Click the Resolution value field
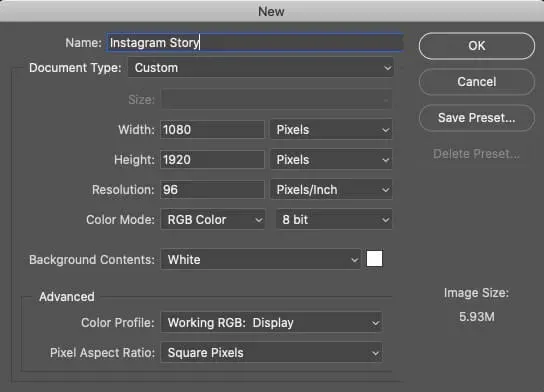This screenshot has height=392, width=544. click(x=212, y=190)
